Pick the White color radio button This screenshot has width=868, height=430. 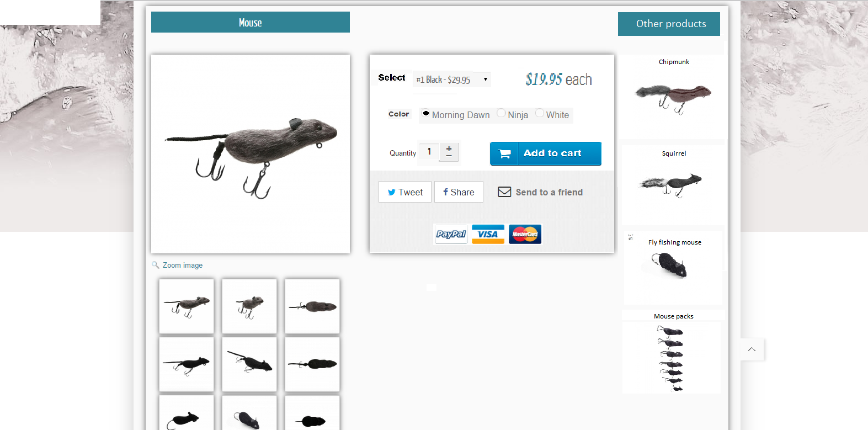coord(540,113)
